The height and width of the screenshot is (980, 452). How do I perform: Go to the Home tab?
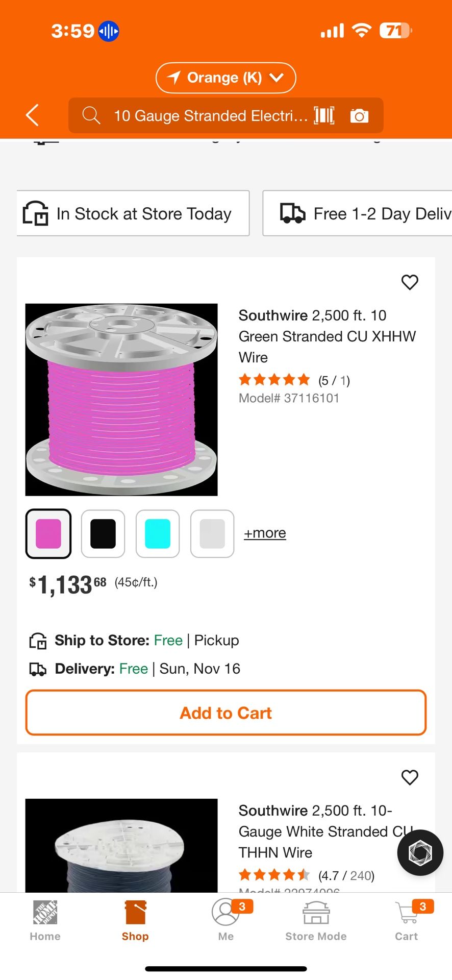point(45,920)
